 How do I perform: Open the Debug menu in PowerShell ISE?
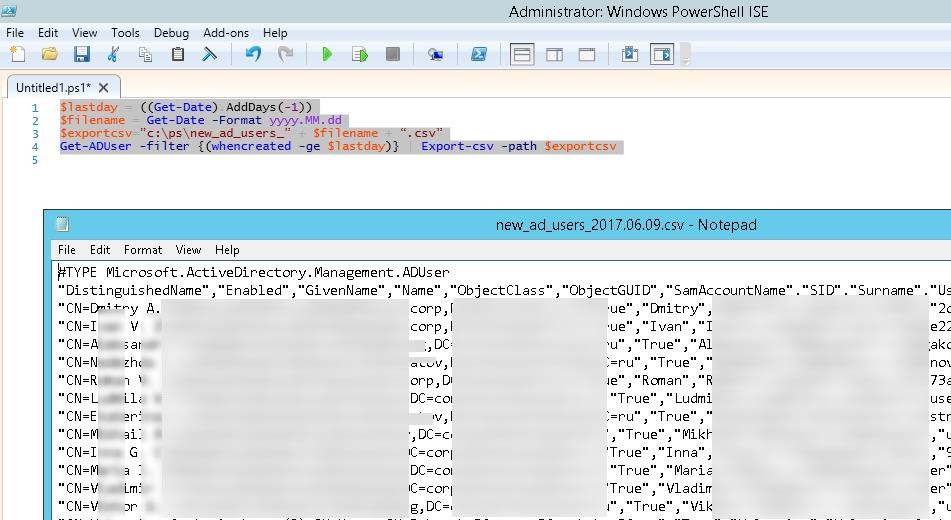171,33
